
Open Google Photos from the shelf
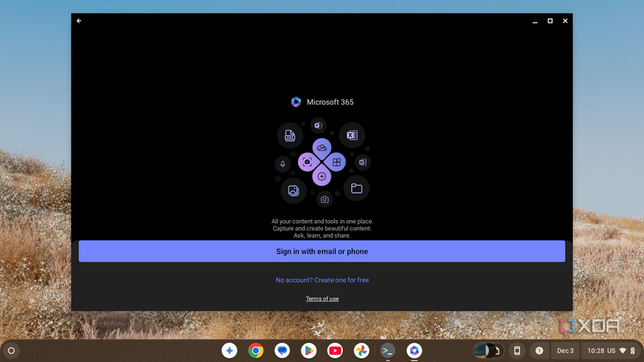coord(361,350)
